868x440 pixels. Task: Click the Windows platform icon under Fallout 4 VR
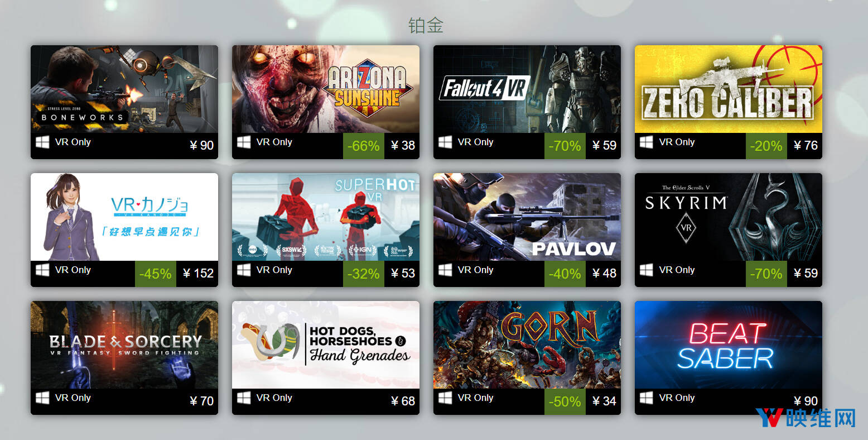[445, 142]
